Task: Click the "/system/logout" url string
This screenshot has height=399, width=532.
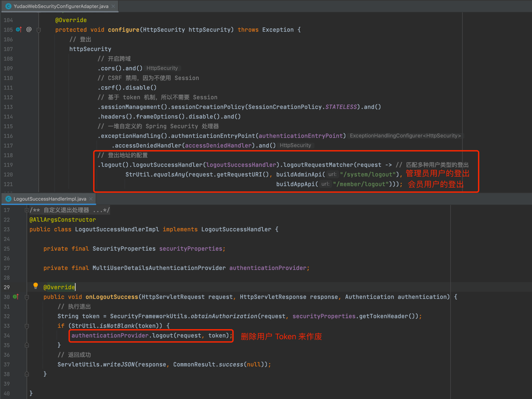Action: 368,175
